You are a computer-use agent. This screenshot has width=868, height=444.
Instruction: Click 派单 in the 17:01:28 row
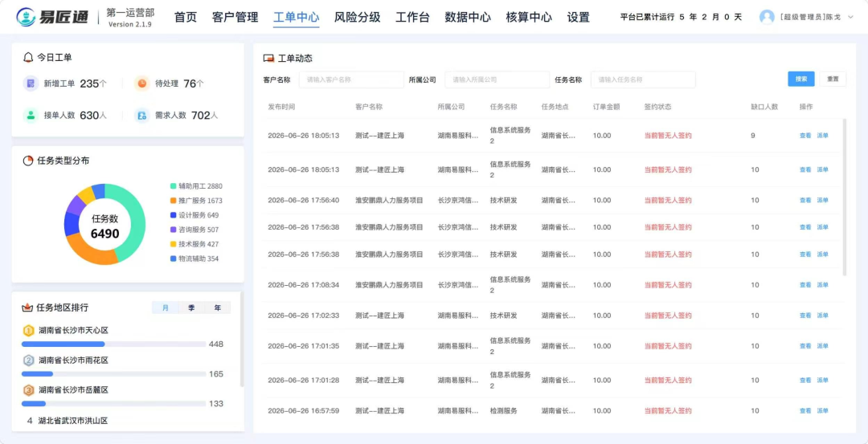click(x=823, y=381)
